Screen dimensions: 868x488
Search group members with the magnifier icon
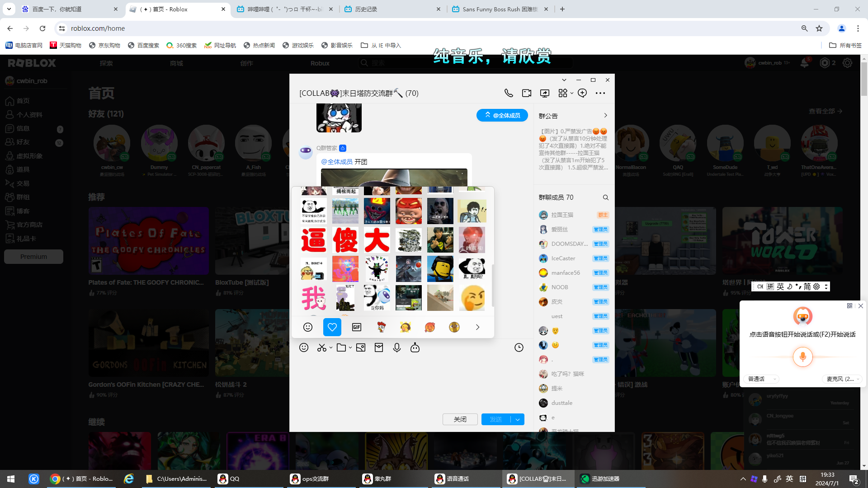click(606, 197)
